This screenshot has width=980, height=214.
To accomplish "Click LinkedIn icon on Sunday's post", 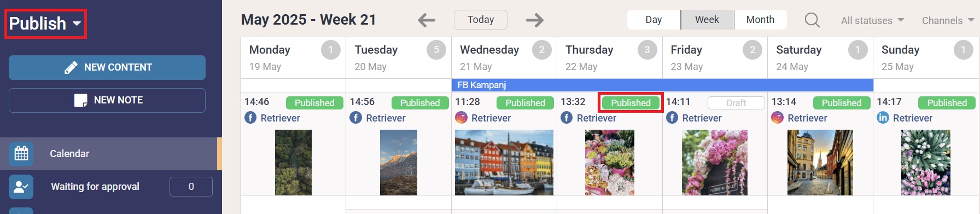I will 883,118.
